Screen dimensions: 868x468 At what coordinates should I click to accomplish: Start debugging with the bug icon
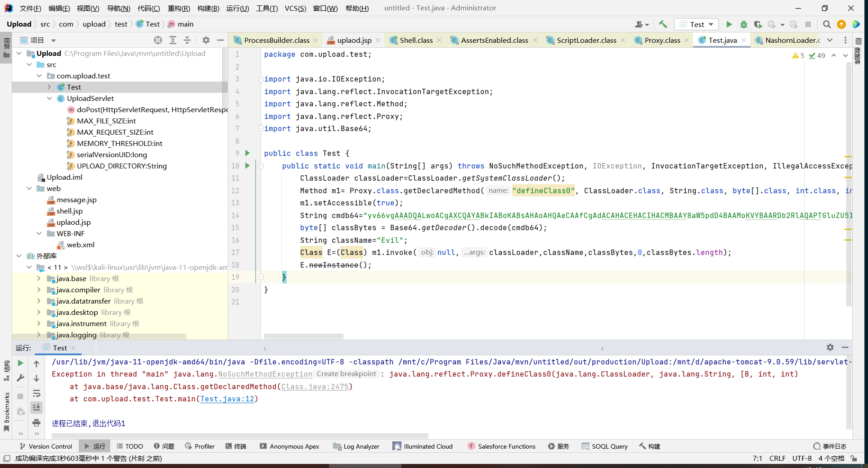[744, 24]
